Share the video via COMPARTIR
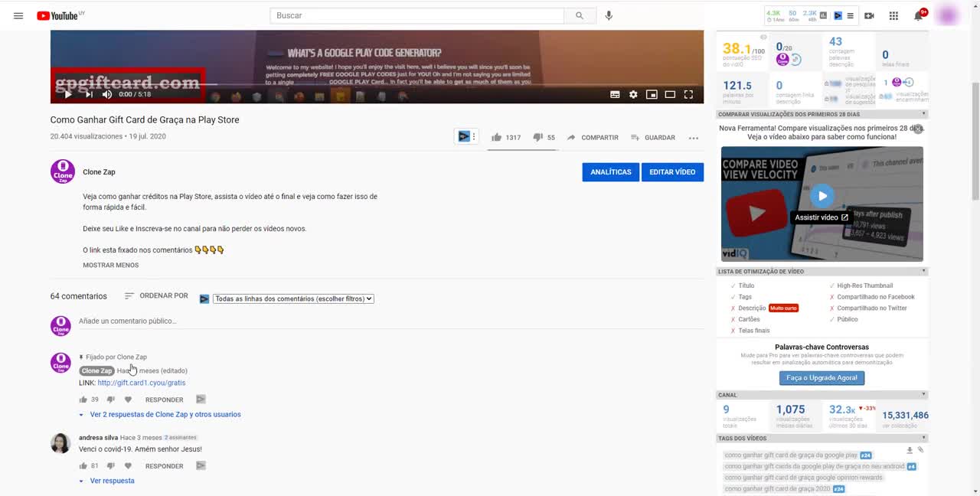 pyautogui.click(x=593, y=138)
